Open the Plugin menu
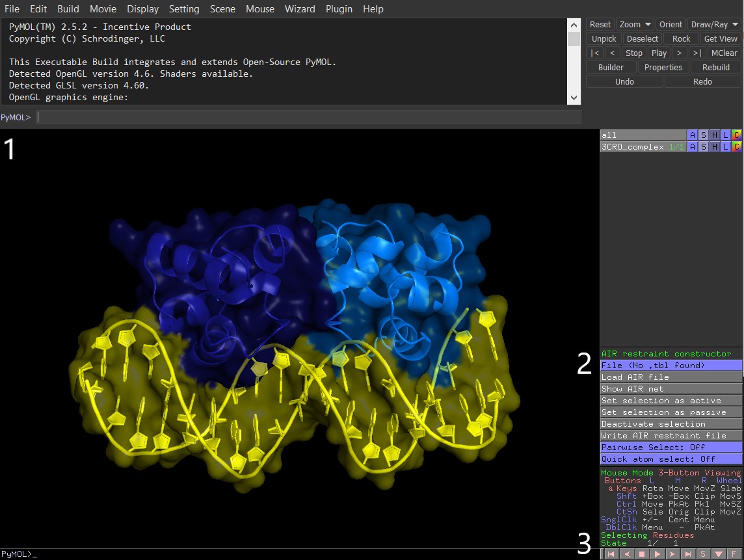Screen dimensions: 744x560 [339, 9]
